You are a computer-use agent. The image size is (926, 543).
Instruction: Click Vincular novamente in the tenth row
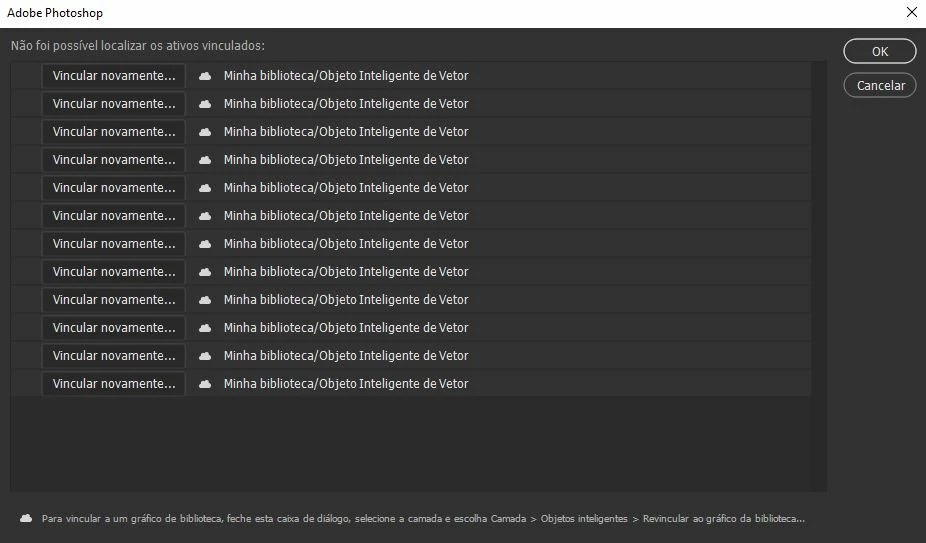point(113,327)
